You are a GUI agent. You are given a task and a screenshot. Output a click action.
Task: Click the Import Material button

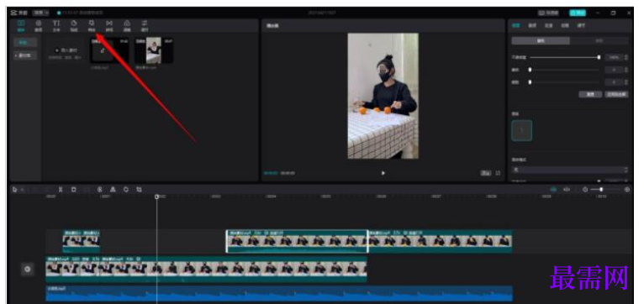pyautogui.click(x=66, y=50)
